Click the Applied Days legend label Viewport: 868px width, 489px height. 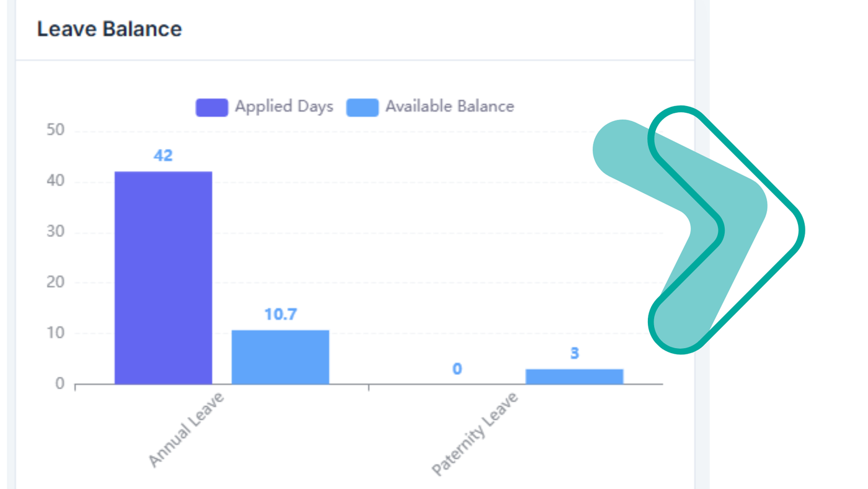[284, 107]
